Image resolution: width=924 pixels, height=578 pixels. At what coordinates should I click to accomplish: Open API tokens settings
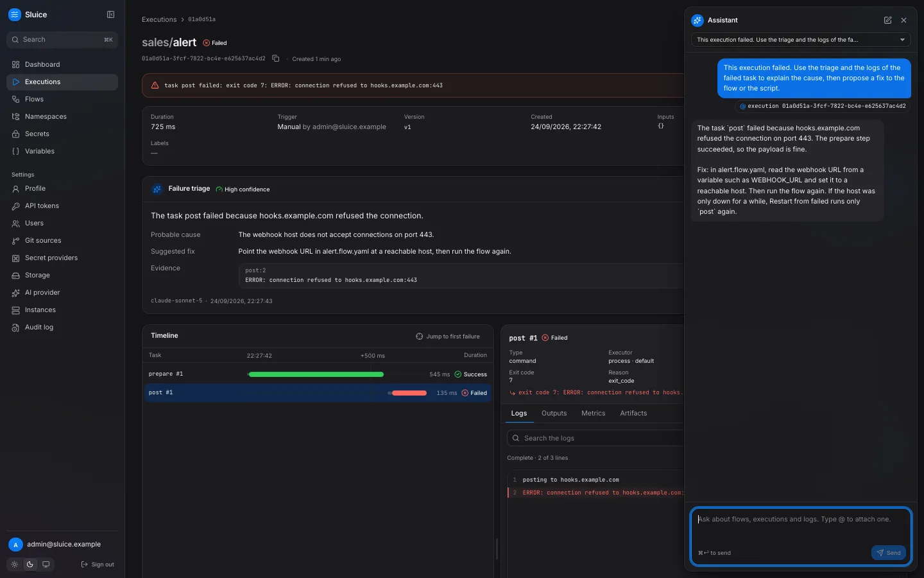coord(62,206)
